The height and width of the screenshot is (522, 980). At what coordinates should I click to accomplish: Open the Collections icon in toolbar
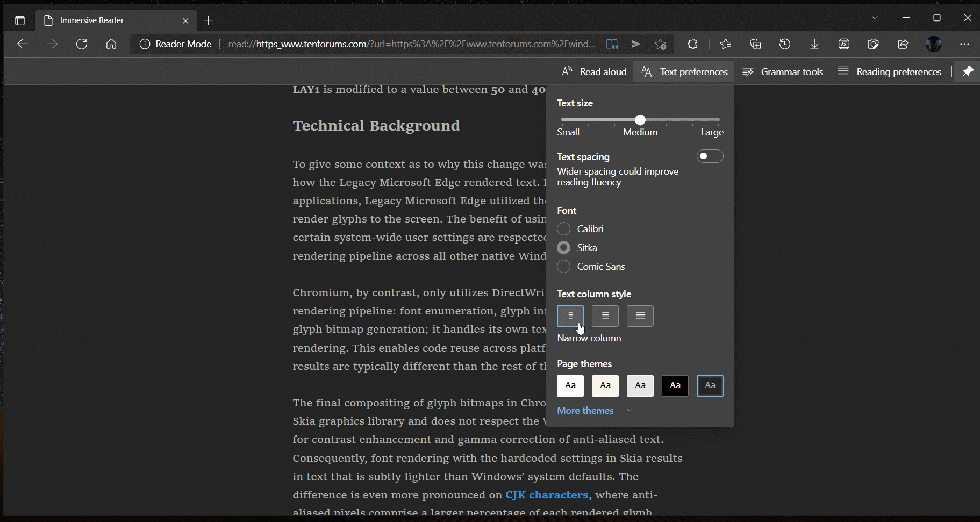pos(755,44)
